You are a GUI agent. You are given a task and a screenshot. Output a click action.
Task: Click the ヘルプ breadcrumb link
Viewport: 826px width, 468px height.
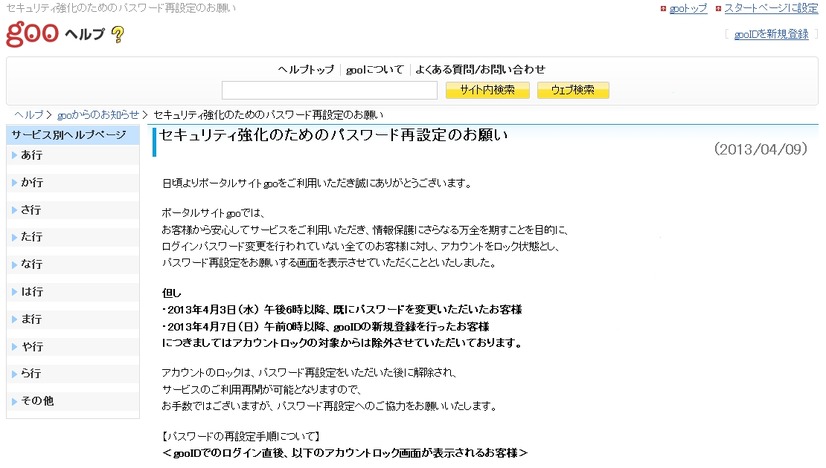29,115
